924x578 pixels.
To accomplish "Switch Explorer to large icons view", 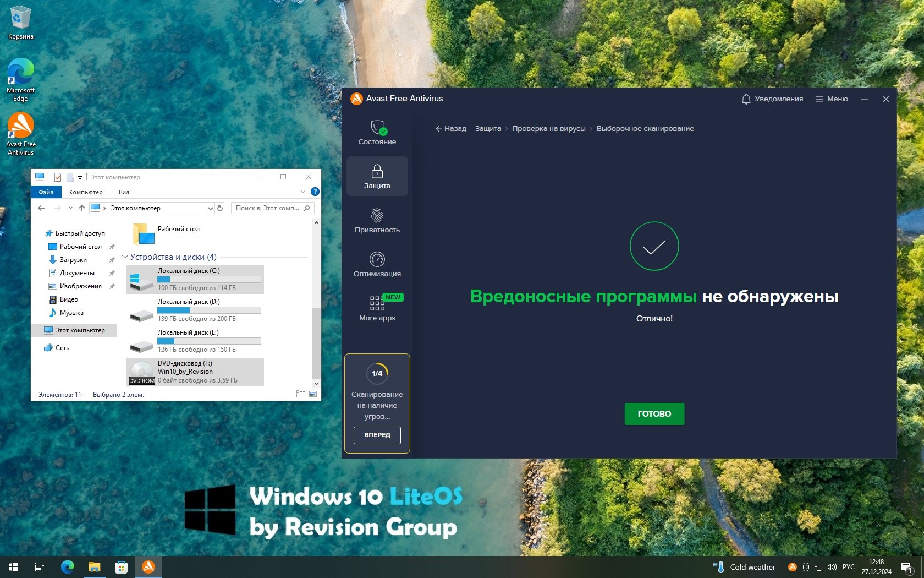I will (x=313, y=394).
